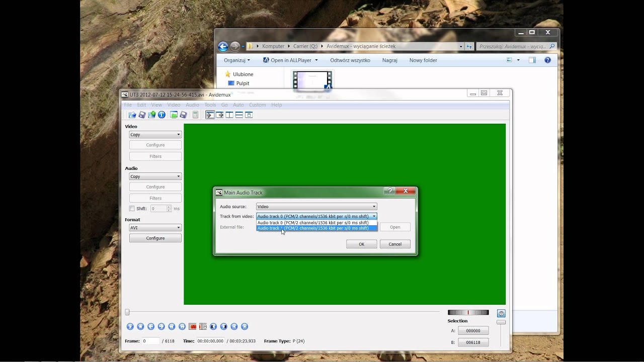Image resolution: width=644 pixels, height=362 pixels.
Task: Click the first Save floppy toolbar icon
Action: (142, 115)
